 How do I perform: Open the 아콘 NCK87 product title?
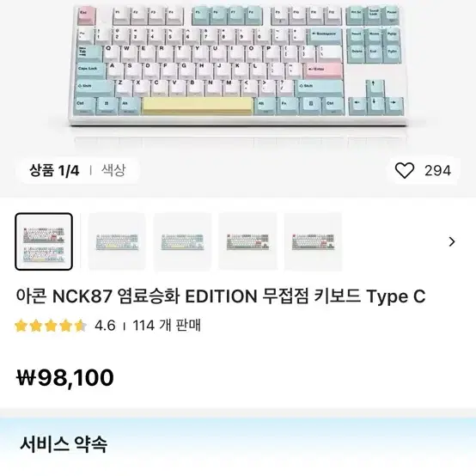(x=221, y=296)
